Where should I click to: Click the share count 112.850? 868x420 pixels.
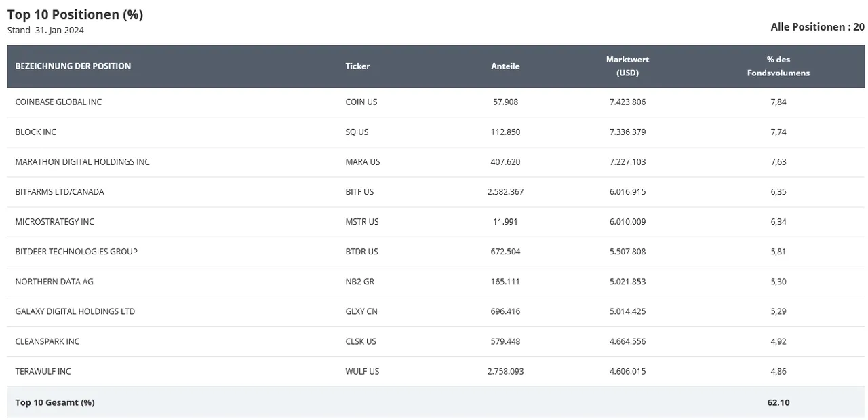point(505,132)
